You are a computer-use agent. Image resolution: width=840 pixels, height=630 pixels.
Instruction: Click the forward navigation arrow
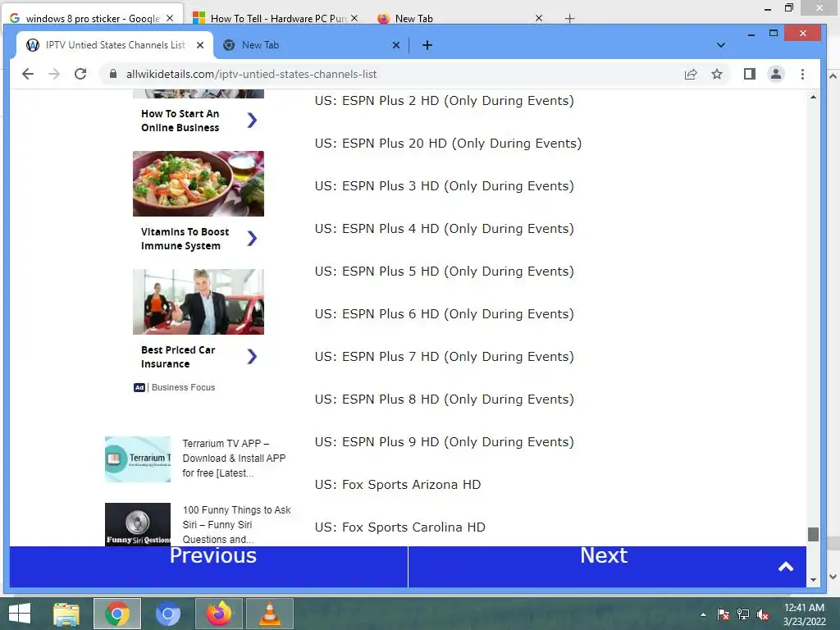(54, 74)
